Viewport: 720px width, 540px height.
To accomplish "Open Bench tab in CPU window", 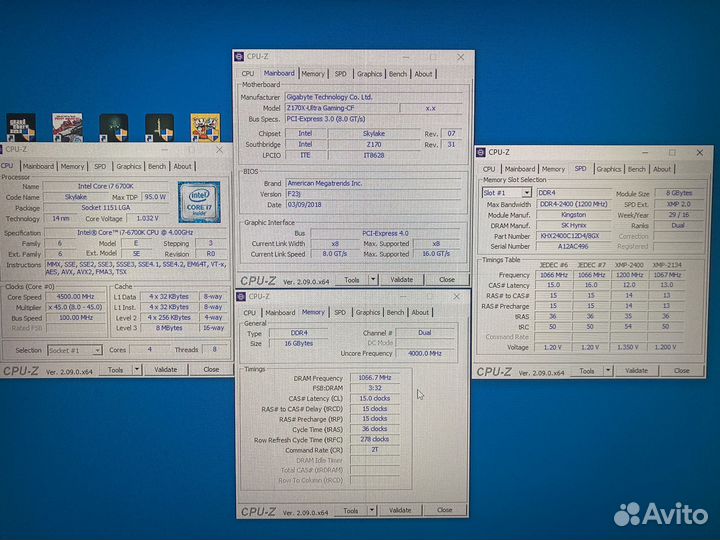I will (157, 166).
